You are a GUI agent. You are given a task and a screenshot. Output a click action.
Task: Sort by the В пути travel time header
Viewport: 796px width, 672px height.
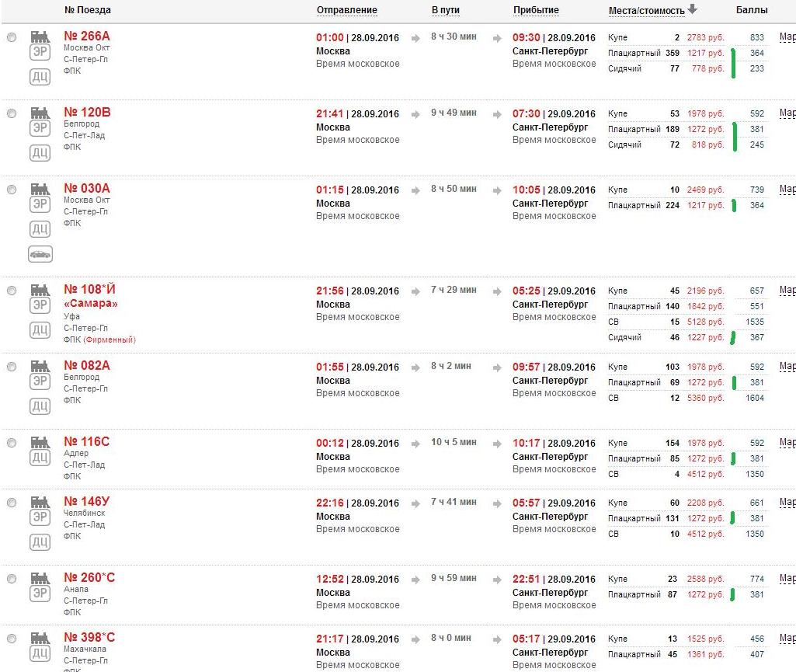pos(445,10)
